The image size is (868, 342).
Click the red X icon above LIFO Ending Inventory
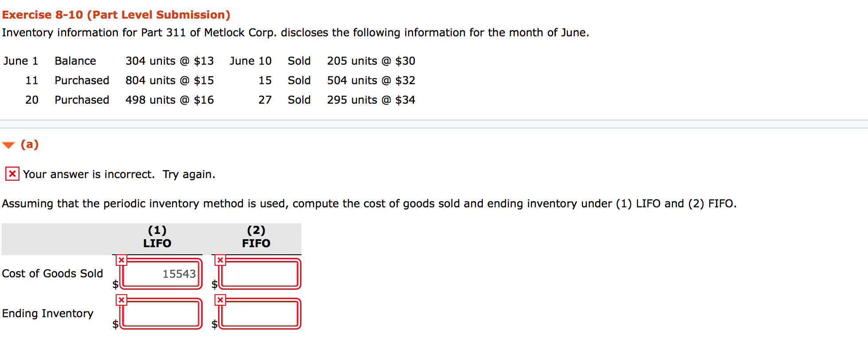[x=121, y=300]
